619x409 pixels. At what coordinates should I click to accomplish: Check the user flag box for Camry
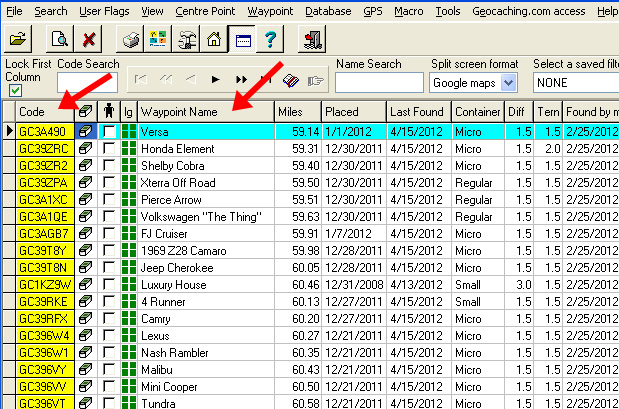coord(109,319)
